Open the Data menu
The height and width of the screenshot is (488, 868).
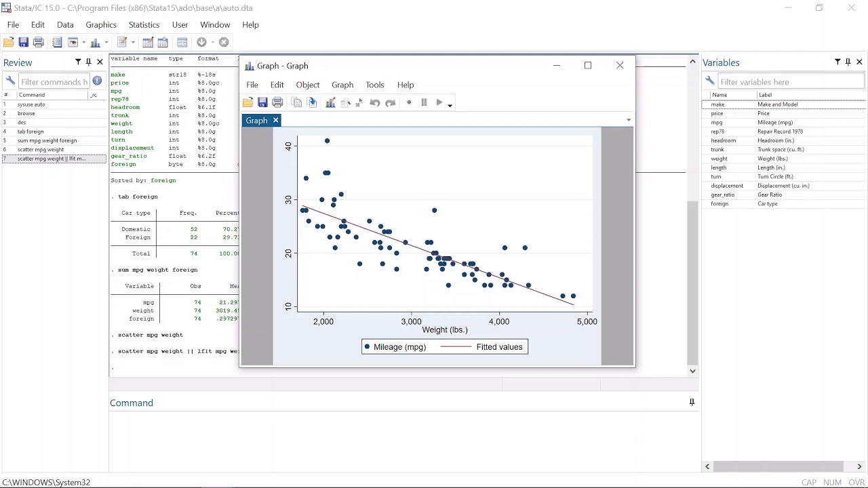pyautogui.click(x=65, y=24)
